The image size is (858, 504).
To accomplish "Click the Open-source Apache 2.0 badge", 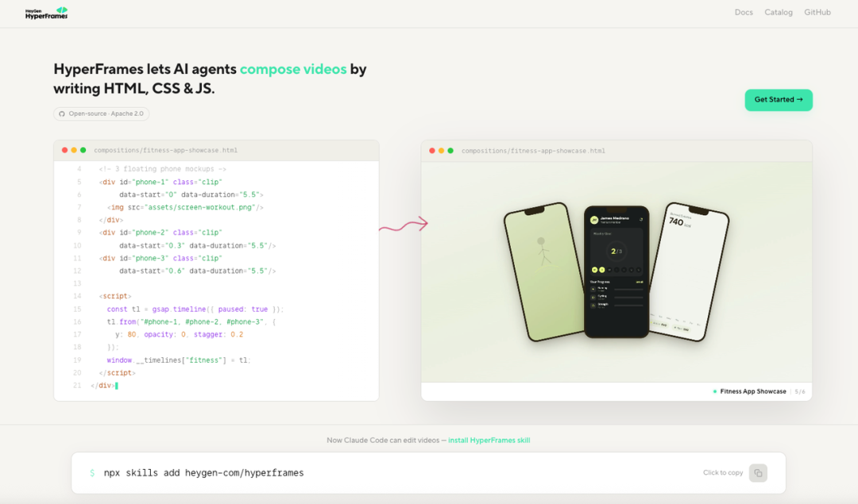I will coord(101,113).
